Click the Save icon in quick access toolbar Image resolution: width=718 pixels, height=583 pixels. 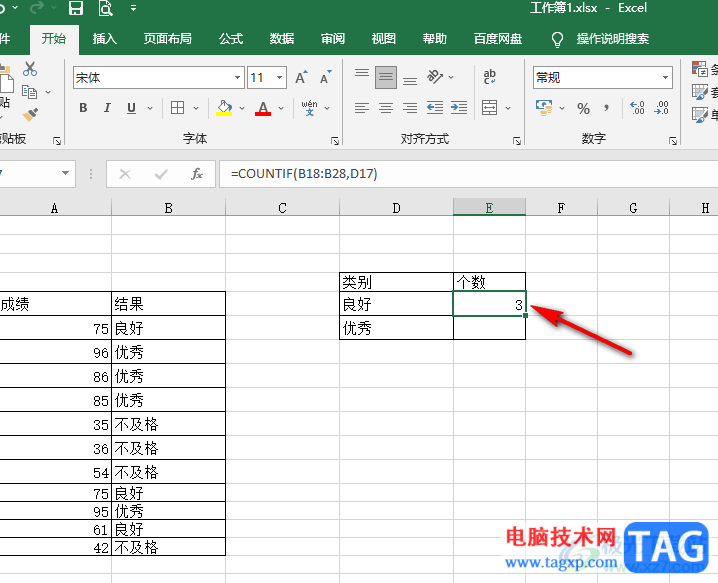[x=76, y=8]
